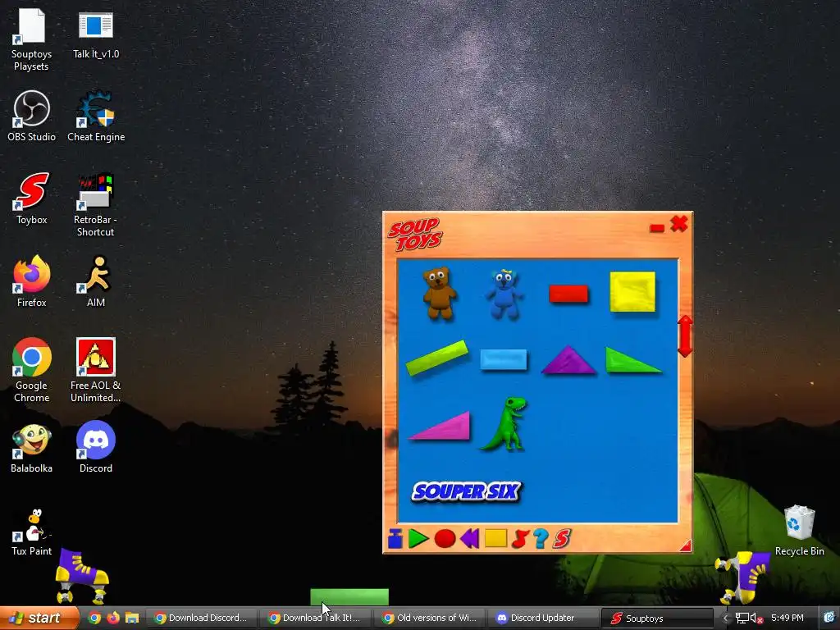This screenshot has height=630, width=840.
Task: Click the network tray icon
Action: 742,619
